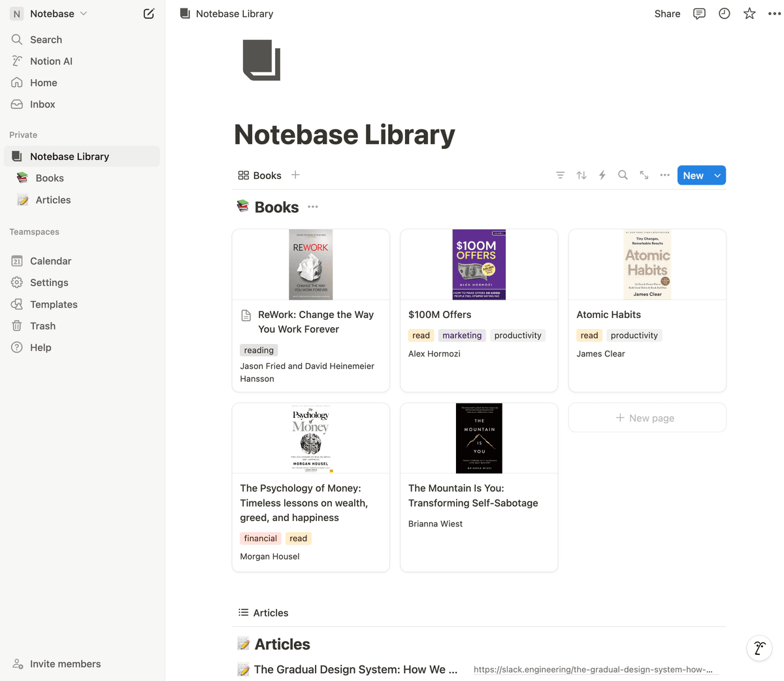Viewport: 784px width, 681px height.
Task: Switch to the Books gallery view tab
Action: 260,175
